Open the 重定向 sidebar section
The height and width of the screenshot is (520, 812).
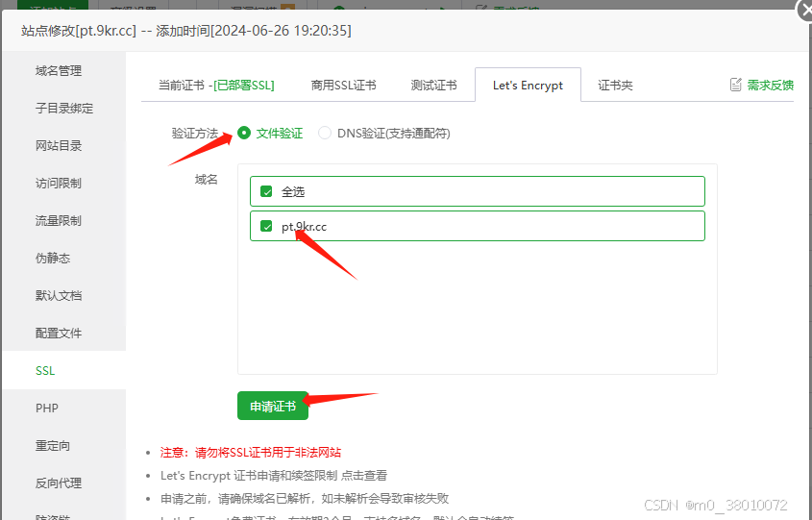53,445
